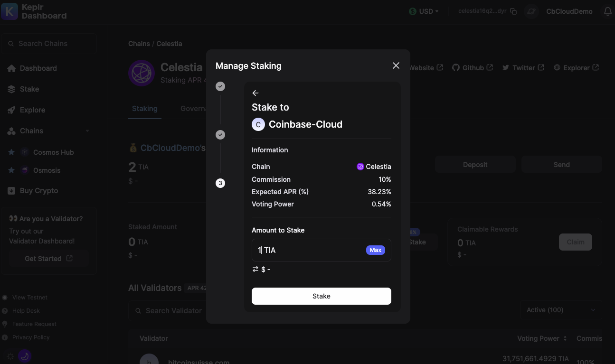Open Explore in the sidebar
This screenshot has height=364, width=615.
[32, 110]
